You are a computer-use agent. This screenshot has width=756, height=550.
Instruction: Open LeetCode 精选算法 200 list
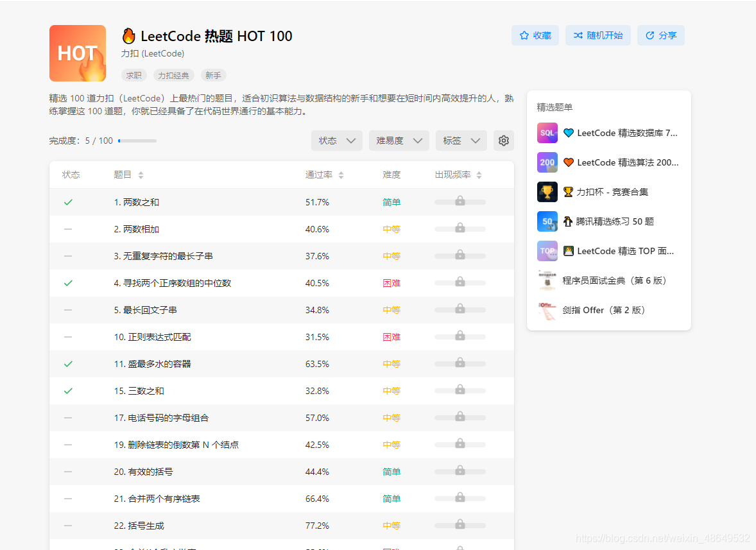628,162
